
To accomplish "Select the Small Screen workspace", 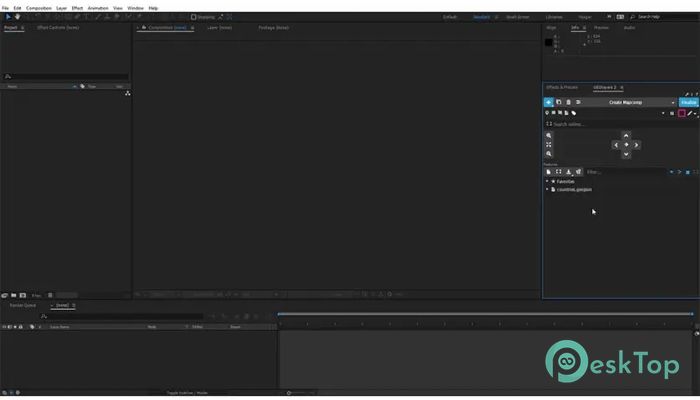I will click(518, 17).
